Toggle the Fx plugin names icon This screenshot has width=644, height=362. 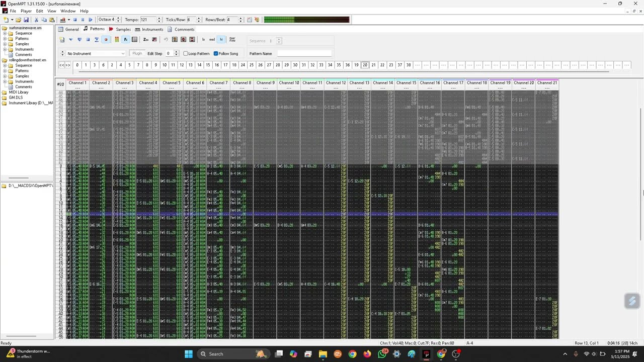click(x=126, y=40)
